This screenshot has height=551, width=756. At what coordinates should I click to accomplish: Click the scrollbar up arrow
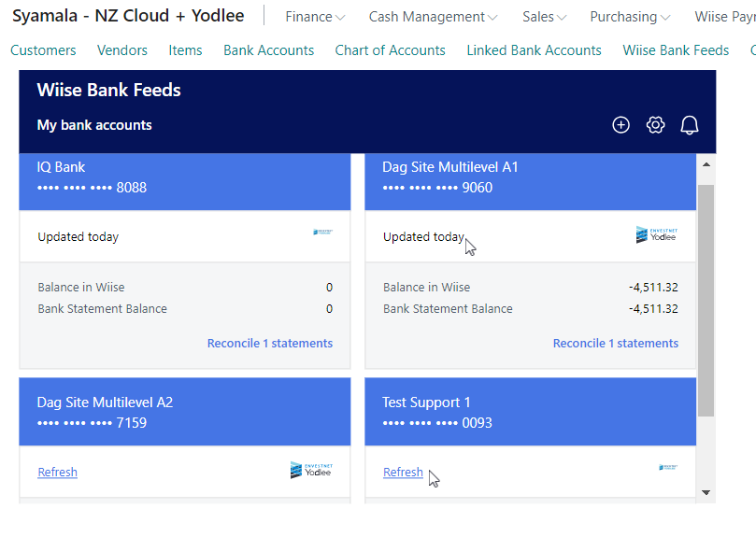pos(706,164)
